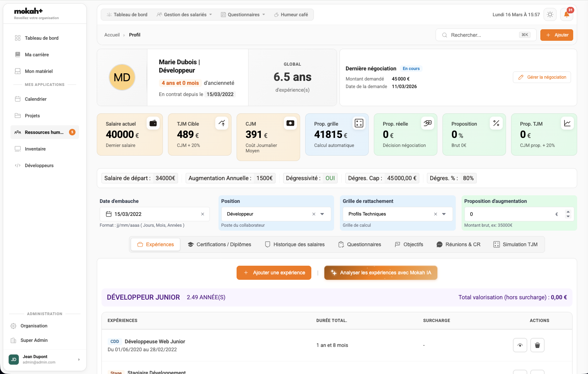
Task: Click the DÉVELOPPEUR JUNIOR section heading
Action: coord(143,297)
